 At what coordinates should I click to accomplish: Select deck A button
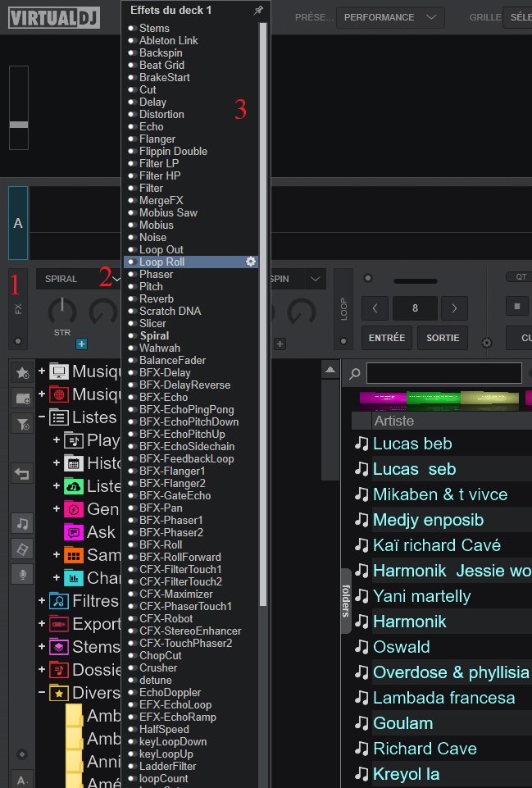click(x=18, y=223)
